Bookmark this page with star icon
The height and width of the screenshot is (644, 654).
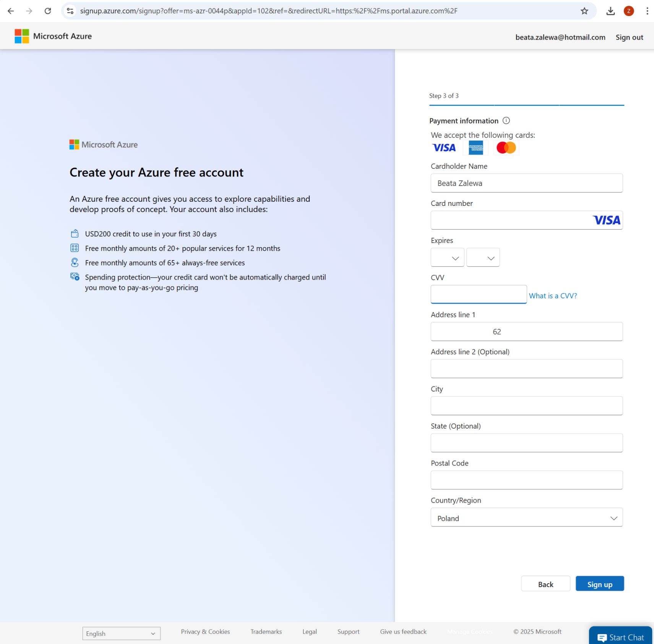click(584, 11)
